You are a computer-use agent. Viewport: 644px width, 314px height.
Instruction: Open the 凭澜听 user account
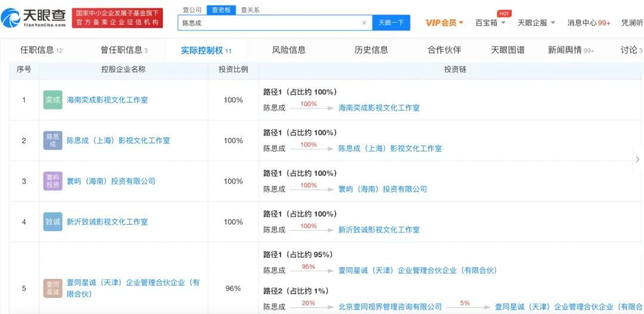point(632,23)
